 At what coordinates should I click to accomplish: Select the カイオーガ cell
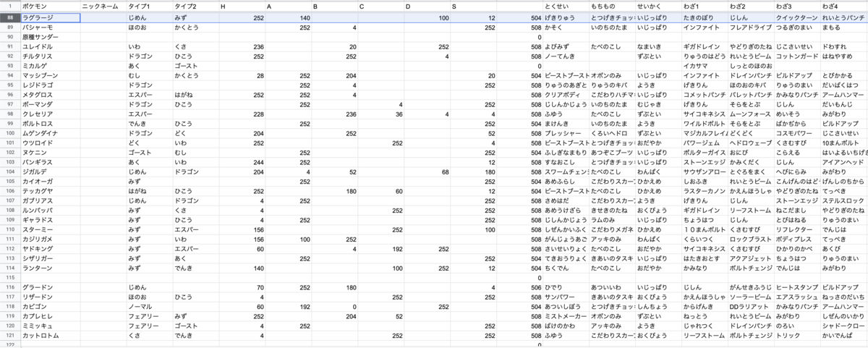[x=50, y=183]
